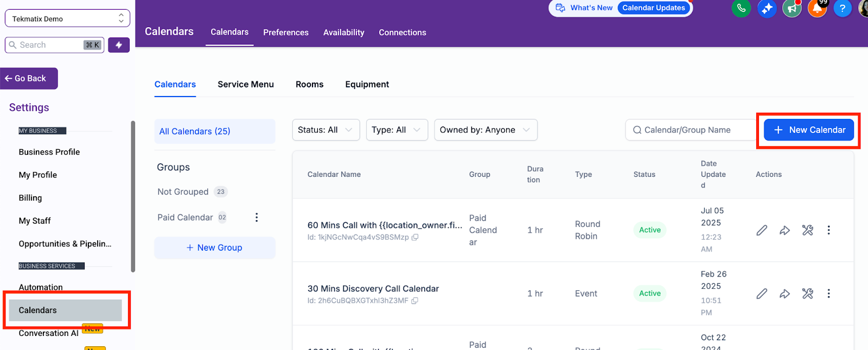Open Conversation AI settings
This screenshot has height=350, width=868.
[x=49, y=333]
